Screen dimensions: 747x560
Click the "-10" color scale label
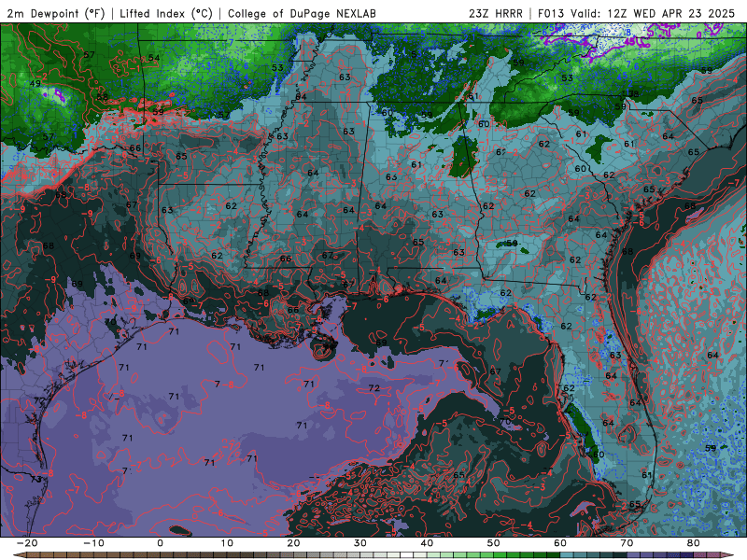click(x=93, y=543)
